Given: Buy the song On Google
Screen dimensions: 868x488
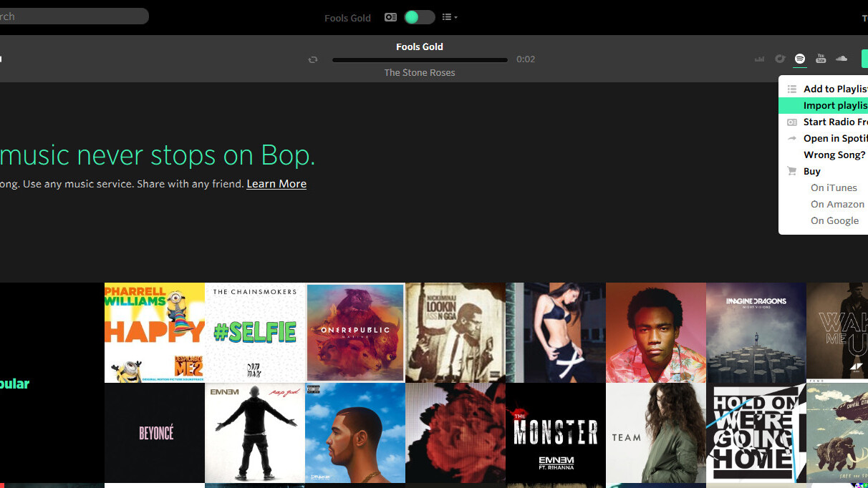Looking at the screenshot, I should coord(834,220).
